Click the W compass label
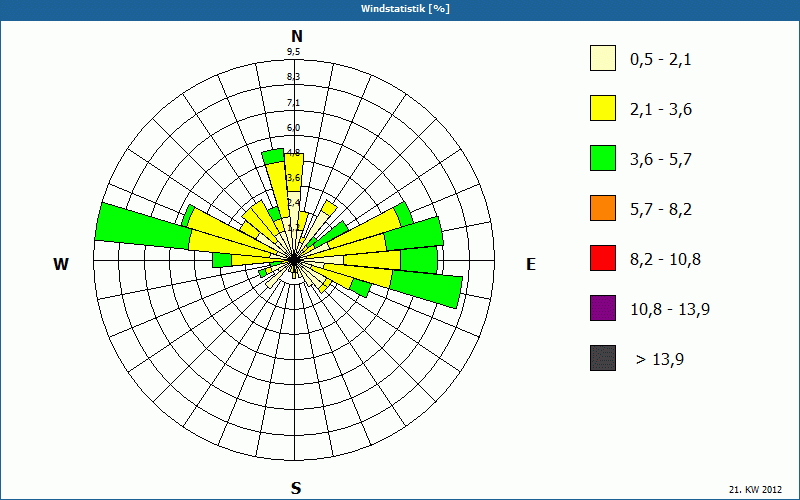This screenshot has width=800, height=500. [x=61, y=264]
